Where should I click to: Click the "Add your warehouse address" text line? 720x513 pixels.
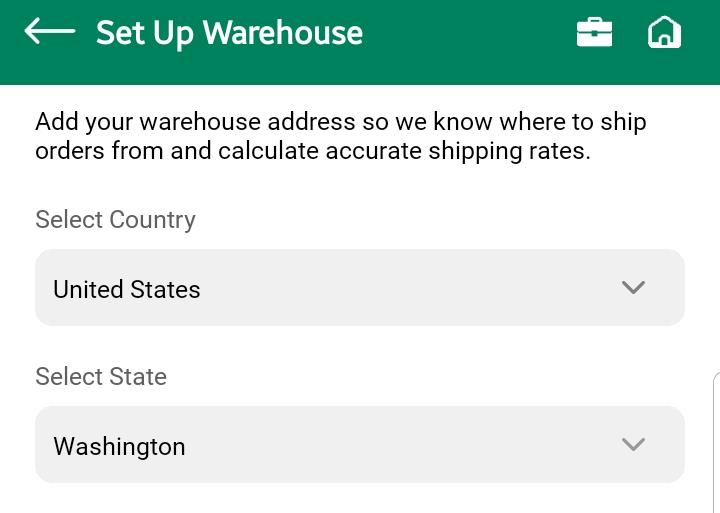(x=340, y=122)
